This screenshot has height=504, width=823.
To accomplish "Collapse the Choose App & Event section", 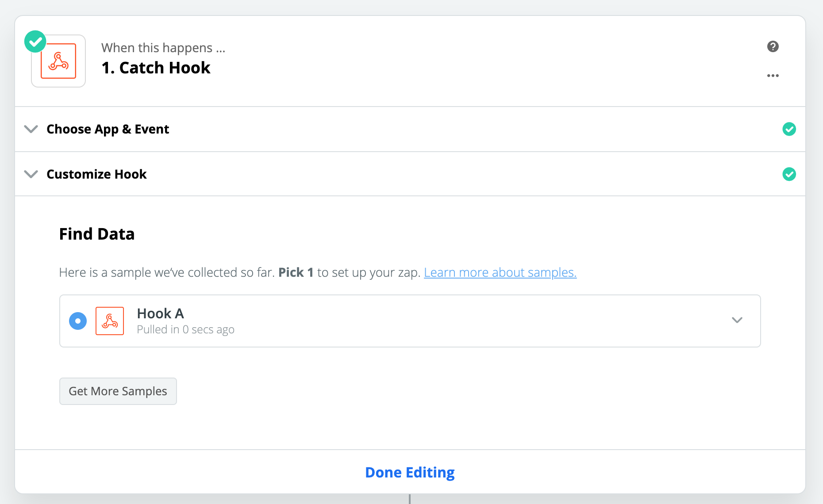I will pyautogui.click(x=31, y=129).
